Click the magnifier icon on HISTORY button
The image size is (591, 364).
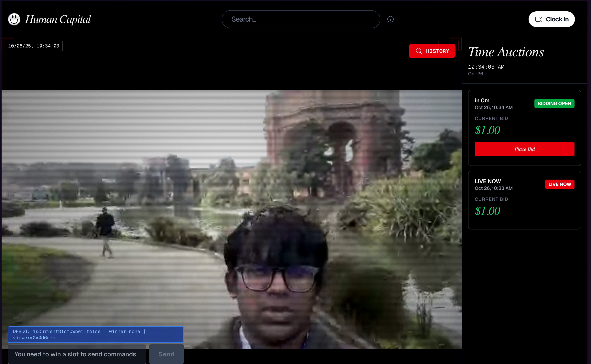[x=419, y=51]
